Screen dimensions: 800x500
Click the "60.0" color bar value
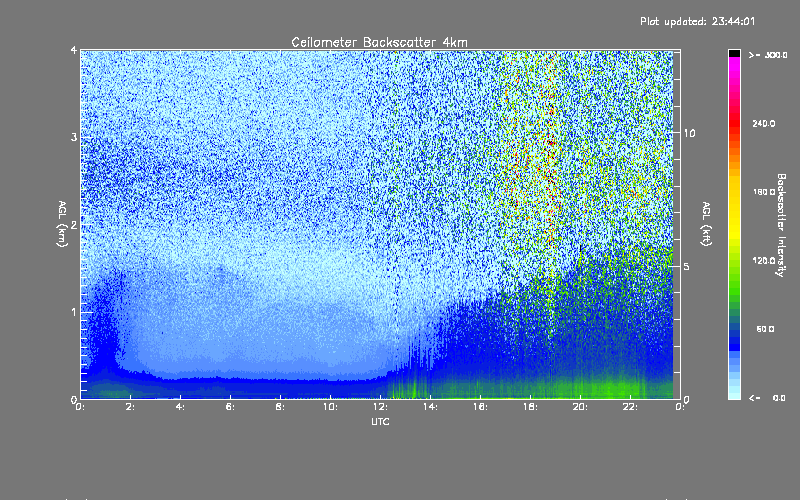click(765, 329)
